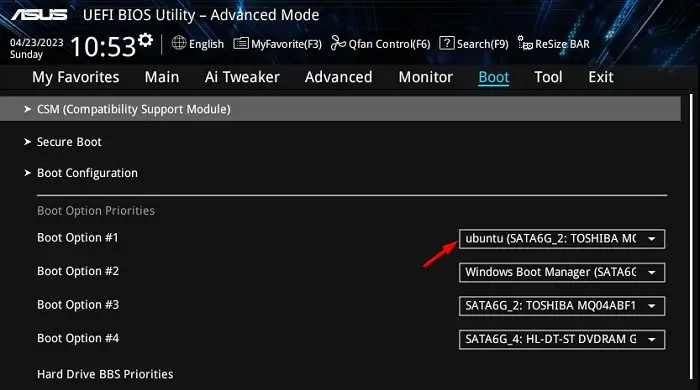Viewport: 700px width, 390px height.
Task: Click the Sunday weekday text
Action: pyautogui.click(x=26, y=54)
